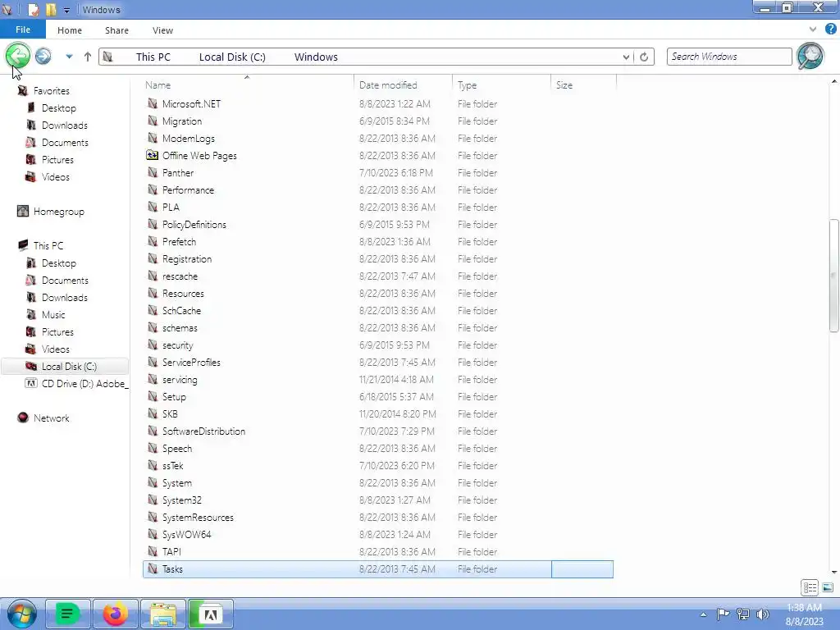The width and height of the screenshot is (840, 630).
Task: Refresh the Windows folder view
Action: coord(644,57)
